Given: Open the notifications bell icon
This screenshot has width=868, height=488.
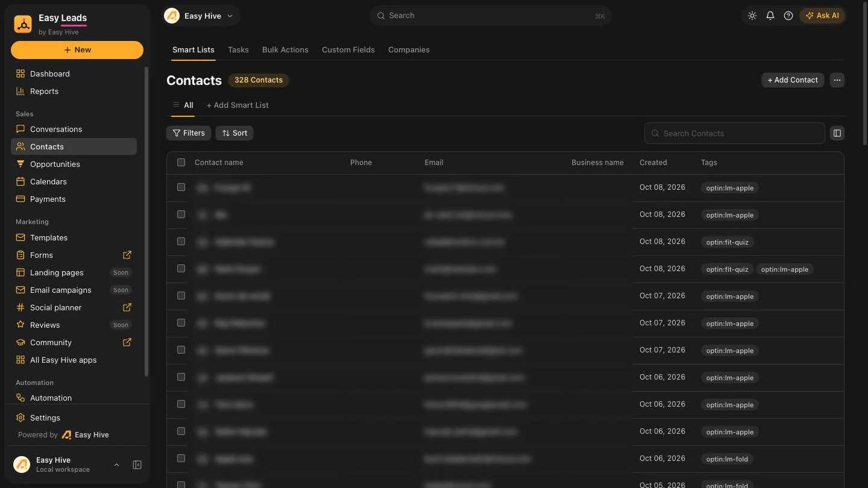Looking at the screenshot, I should [770, 16].
